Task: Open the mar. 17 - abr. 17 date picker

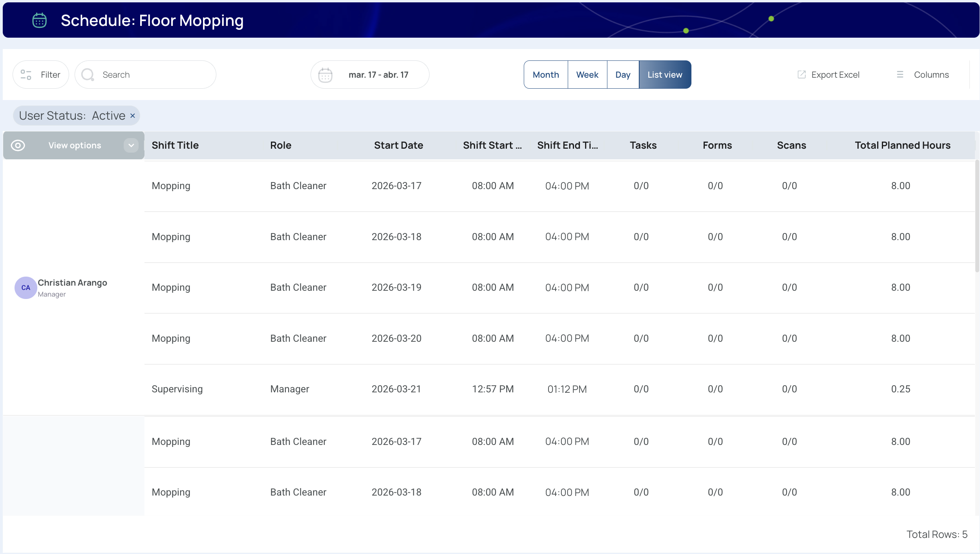Action: tap(378, 75)
